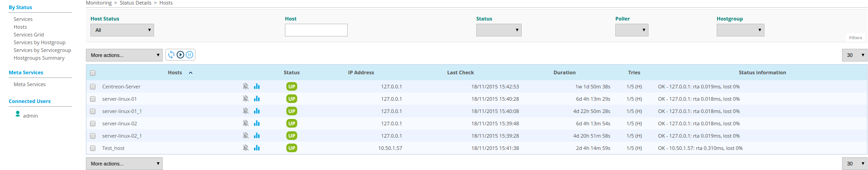The height and width of the screenshot is (170, 868).
Task: Click the refresh icon above hosts table
Action: (x=171, y=55)
